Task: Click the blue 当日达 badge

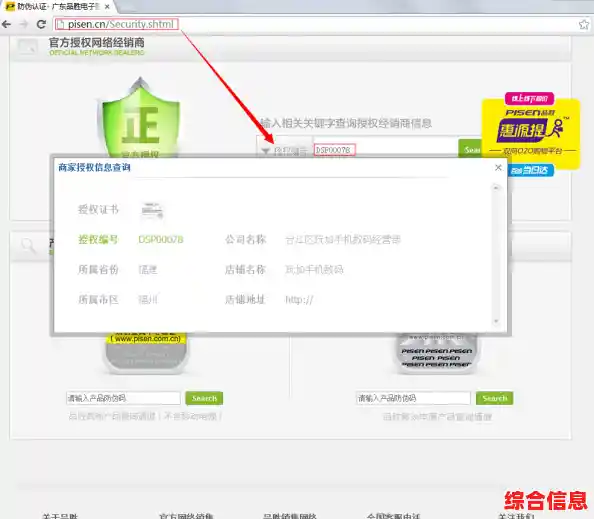Action: (530, 170)
